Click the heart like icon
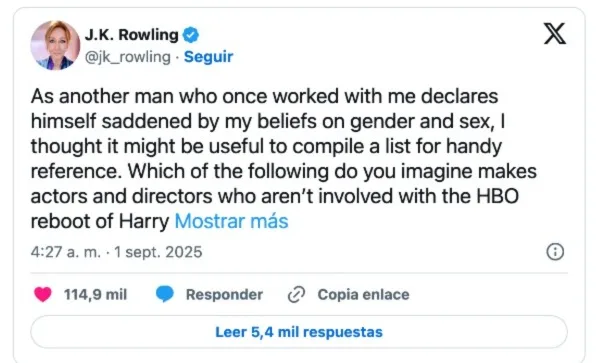Screen dimensions: 605x363 [43, 294]
